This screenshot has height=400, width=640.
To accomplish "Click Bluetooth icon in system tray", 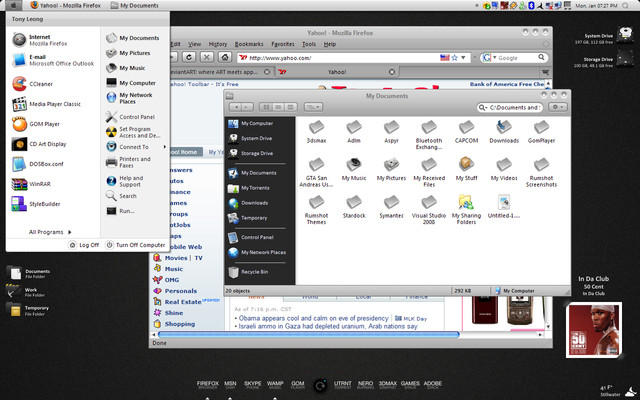I will 531,6.
